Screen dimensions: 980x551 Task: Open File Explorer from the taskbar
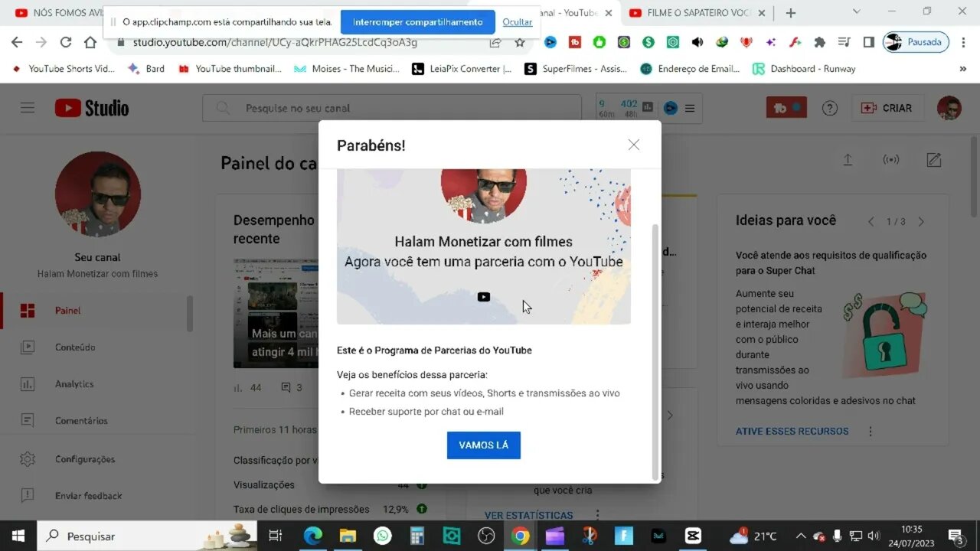pos(348,536)
